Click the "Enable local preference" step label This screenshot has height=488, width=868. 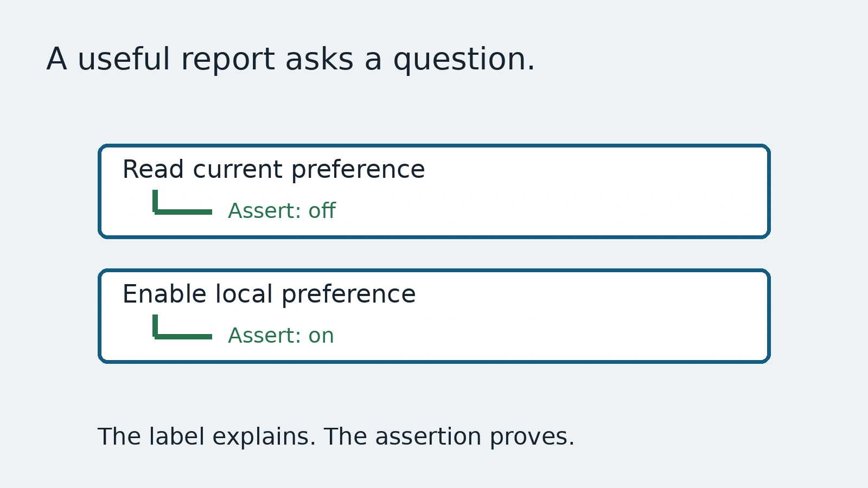pyautogui.click(x=269, y=294)
